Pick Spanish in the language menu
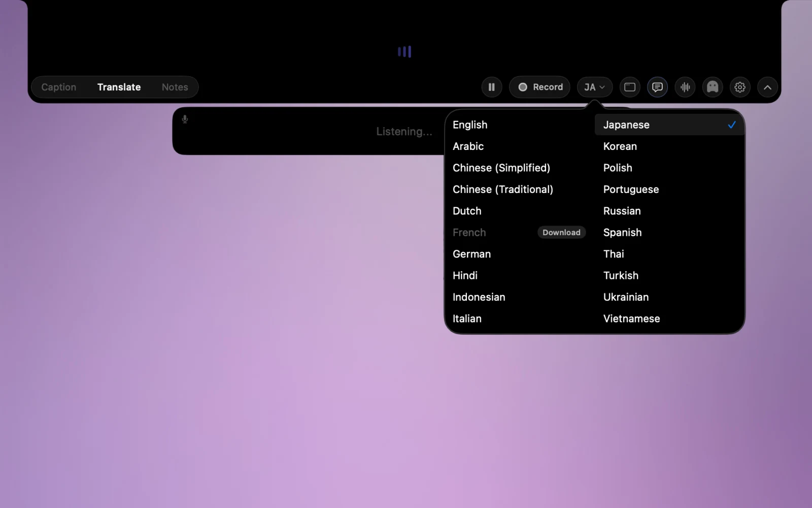Viewport: 812px width, 508px height. tap(669, 232)
